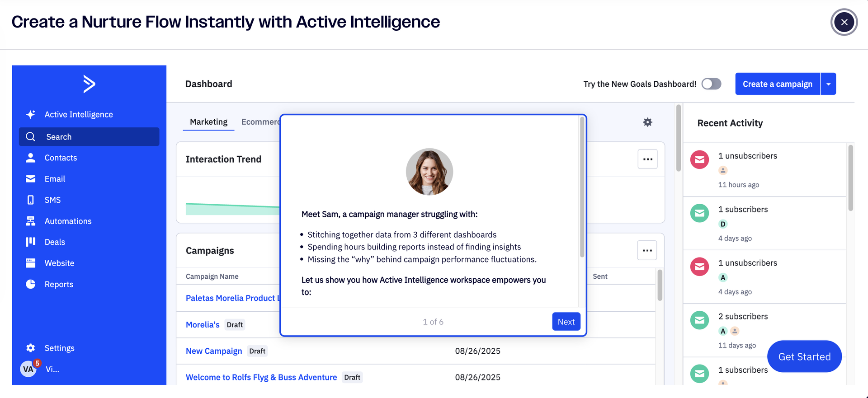
Task: Open Reports via the pie chart icon
Action: (x=30, y=284)
